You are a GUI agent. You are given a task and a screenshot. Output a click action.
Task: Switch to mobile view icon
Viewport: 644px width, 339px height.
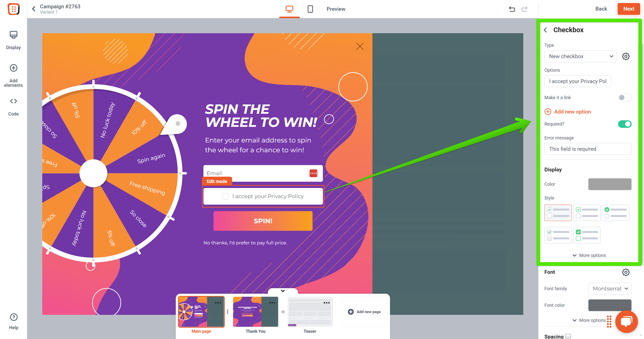tap(310, 9)
